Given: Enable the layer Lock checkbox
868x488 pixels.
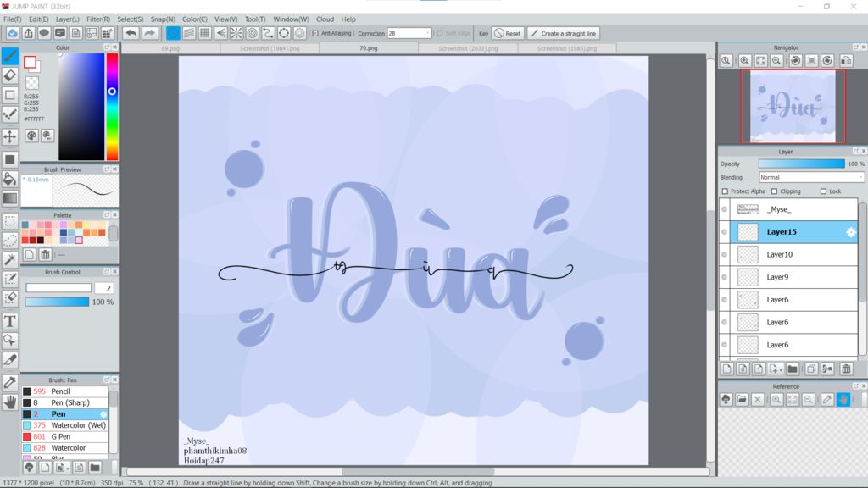Looking at the screenshot, I should click(x=824, y=191).
